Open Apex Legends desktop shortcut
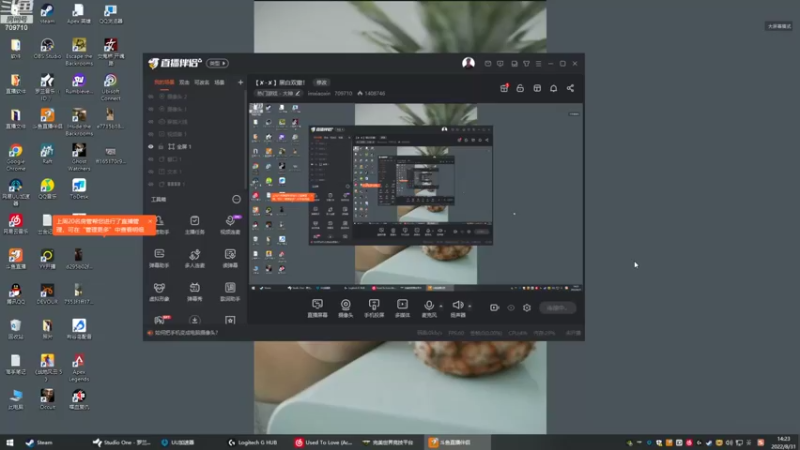 (x=79, y=368)
